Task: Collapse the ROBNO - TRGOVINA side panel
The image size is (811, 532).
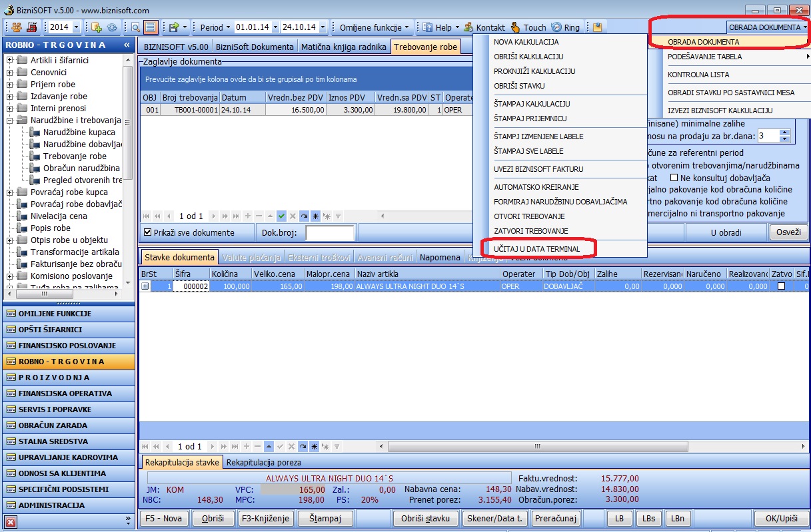Action: coord(127,45)
